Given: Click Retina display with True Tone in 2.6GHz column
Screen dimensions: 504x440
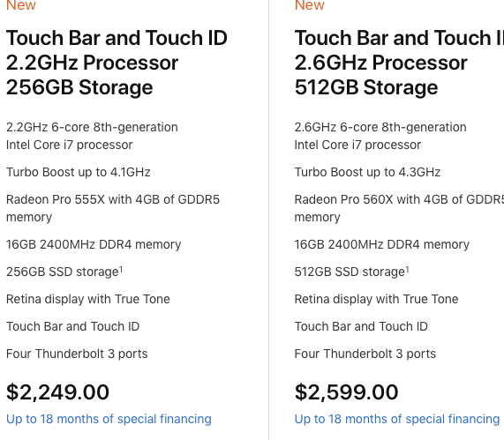Looking at the screenshot, I should pyautogui.click(x=376, y=299).
